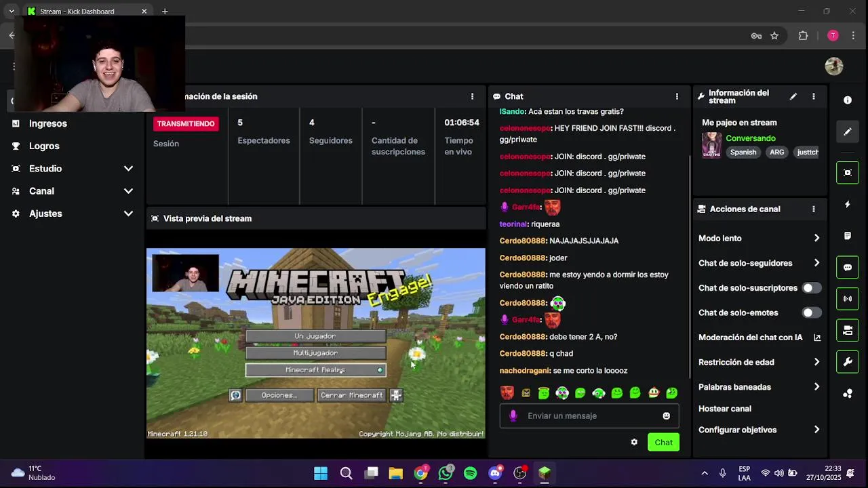This screenshot has height=488, width=868.
Task: Click the three-dots cluster icon at sidebar bottom
Action: pyautogui.click(x=848, y=394)
